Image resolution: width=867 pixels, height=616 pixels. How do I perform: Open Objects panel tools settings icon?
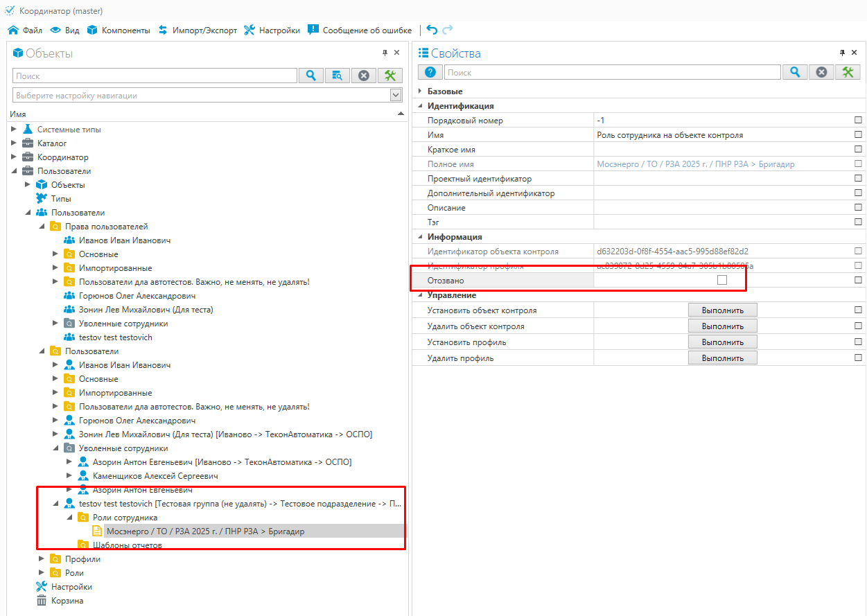click(x=390, y=76)
